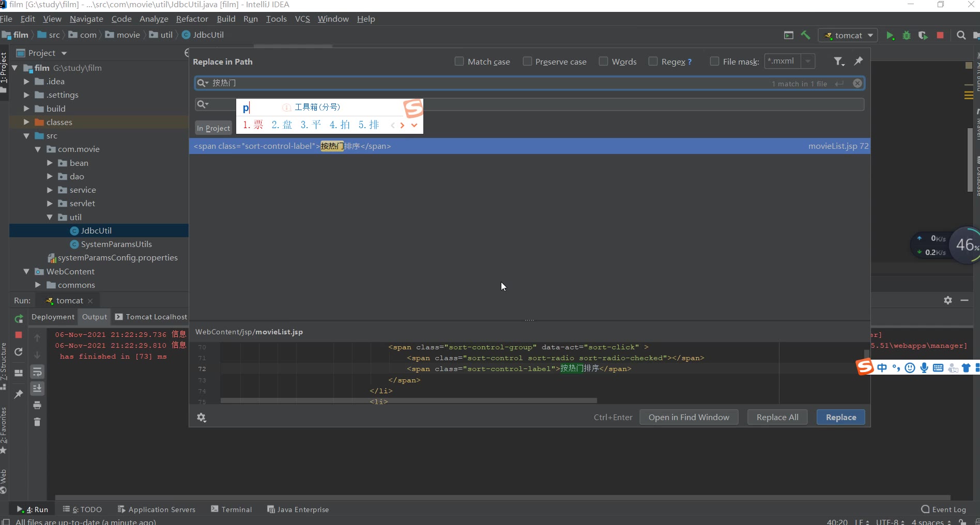
Task: Click Regex help question mark
Action: [x=690, y=62]
